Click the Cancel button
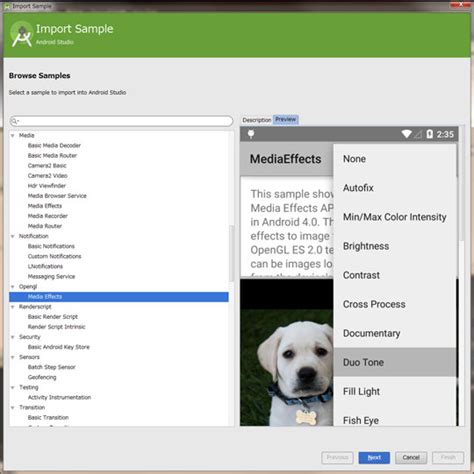474x474 pixels. point(411,458)
